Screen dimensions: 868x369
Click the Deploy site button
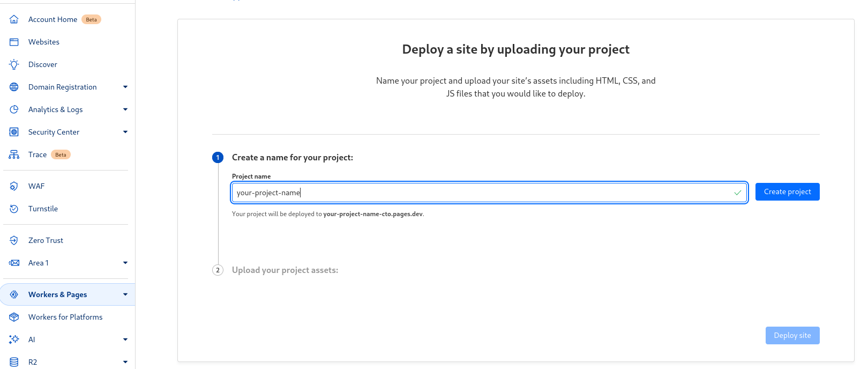click(792, 335)
